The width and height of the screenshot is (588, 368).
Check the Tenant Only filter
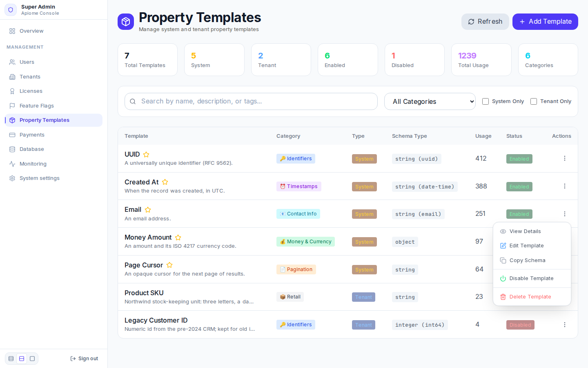coord(534,101)
